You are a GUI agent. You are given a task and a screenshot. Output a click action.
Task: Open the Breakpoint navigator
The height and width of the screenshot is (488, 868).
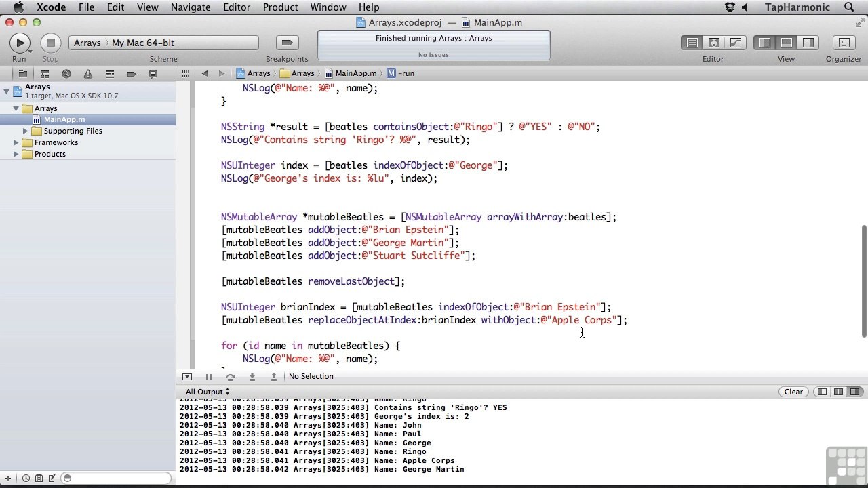click(132, 74)
